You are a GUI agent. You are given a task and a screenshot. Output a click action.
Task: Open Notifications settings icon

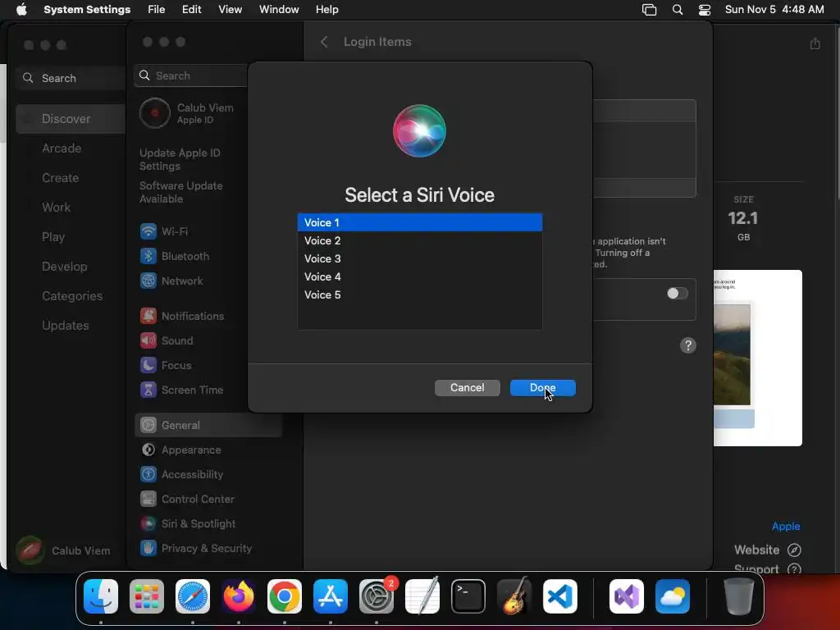coord(148,316)
